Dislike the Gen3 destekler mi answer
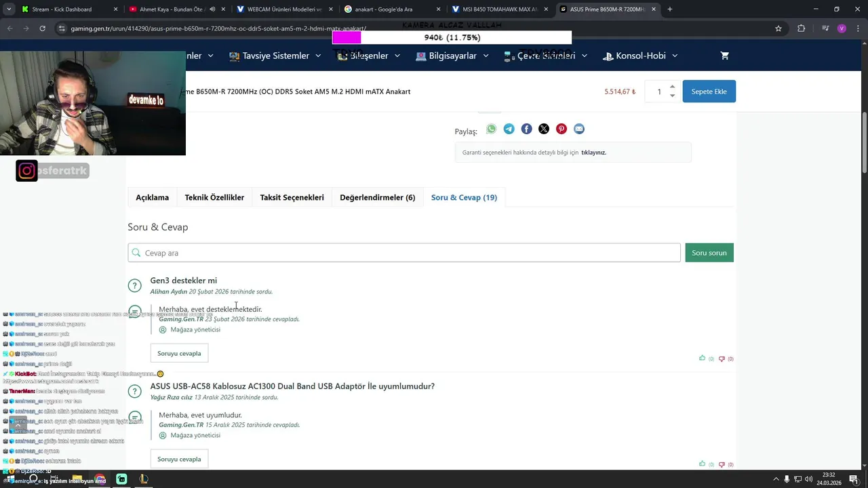This screenshot has width=868, height=488. click(722, 359)
